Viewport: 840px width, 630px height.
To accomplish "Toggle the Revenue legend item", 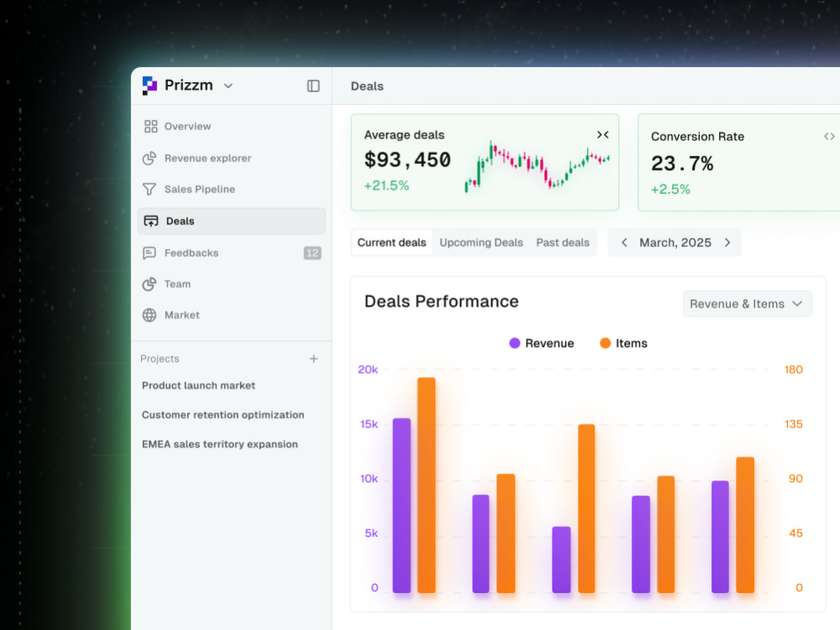I will coord(542,344).
